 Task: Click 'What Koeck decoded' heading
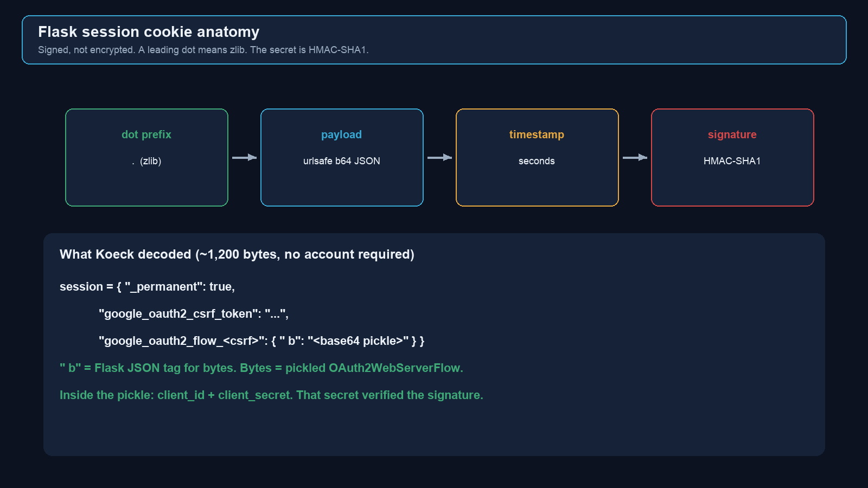(237, 254)
